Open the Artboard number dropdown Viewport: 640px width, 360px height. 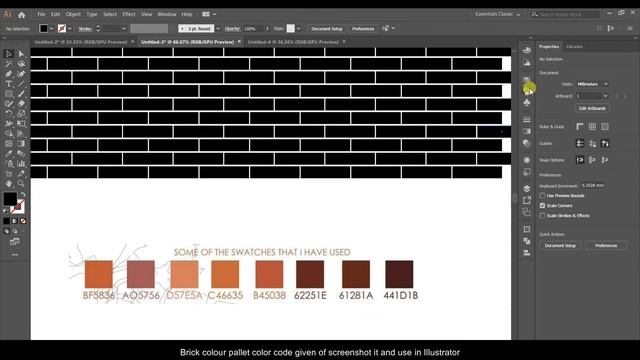[605, 96]
